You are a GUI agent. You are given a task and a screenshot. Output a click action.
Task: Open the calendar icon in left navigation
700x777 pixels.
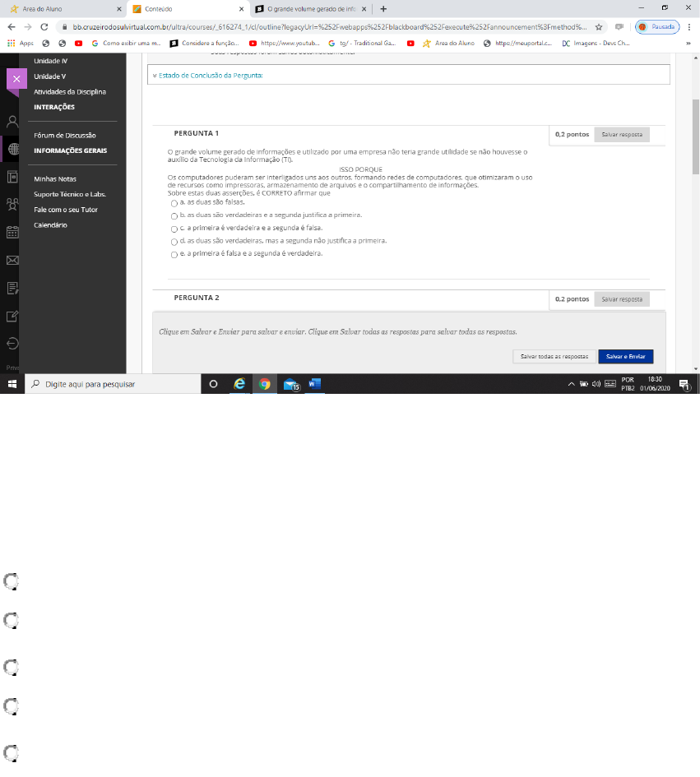12,233
